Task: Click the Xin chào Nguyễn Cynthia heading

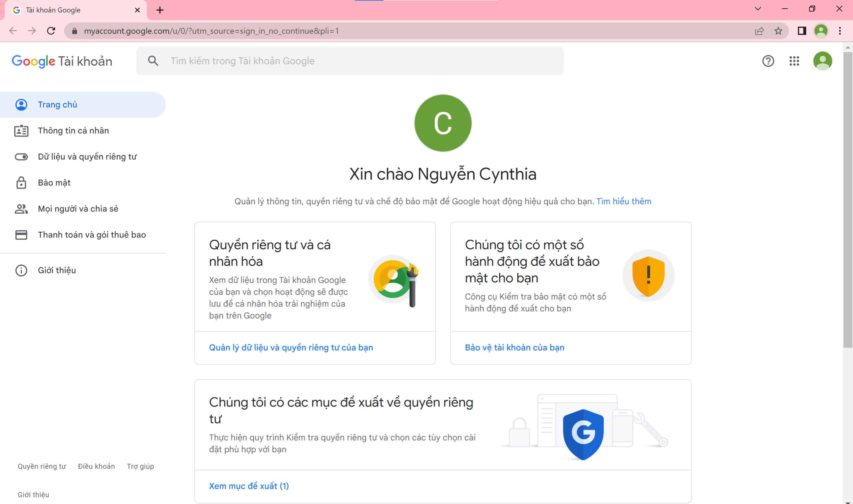Action: pos(443,174)
